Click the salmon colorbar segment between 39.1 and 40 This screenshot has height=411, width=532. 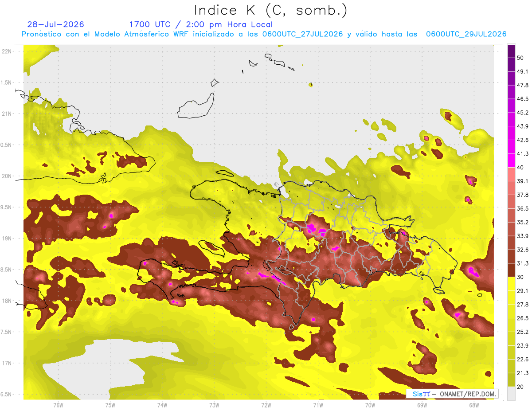coord(511,174)
